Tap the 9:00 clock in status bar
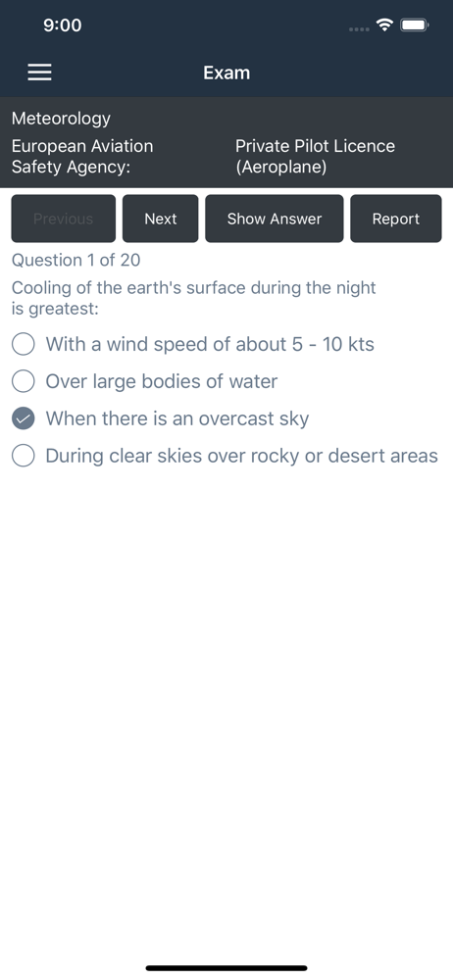Image resolution: width=453 pixels, height=980 pixels. point(63,25)
